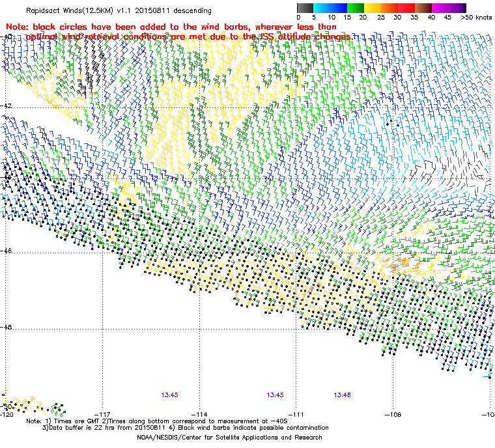Click the '>50 knots' legend label
This screenshot has width=495, height=448.
tap(476, 18)
